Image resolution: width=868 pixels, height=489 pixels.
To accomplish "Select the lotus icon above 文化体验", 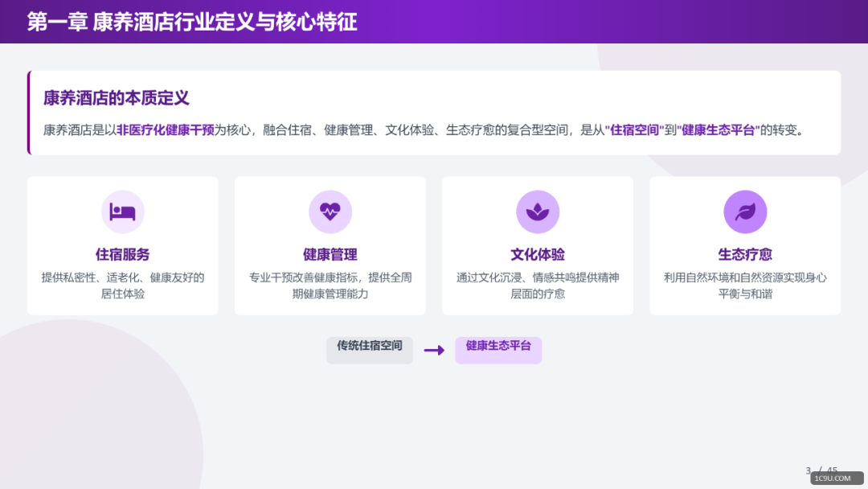I will [537, 211].
